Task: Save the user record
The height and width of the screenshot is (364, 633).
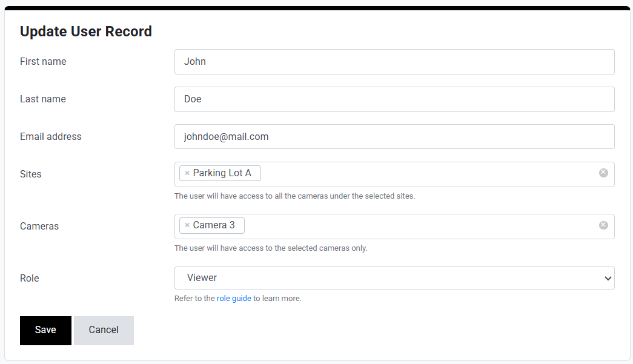Action: (x=45, y=330)
